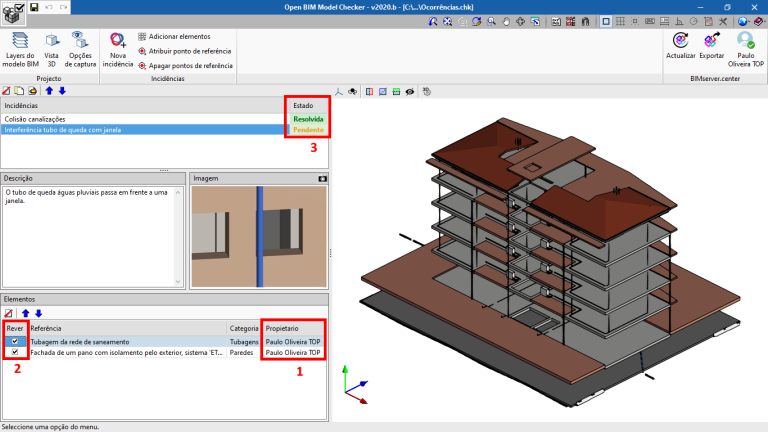768x432 pixels.
Task: Uncheck Rever for Tubagem da rede de saneamento
Action: click(15, 341)
